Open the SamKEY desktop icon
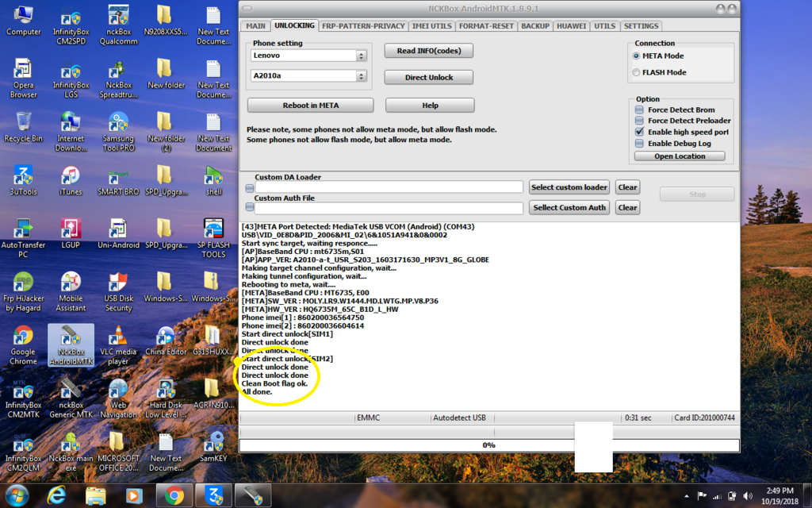 [x=213, y=443]
